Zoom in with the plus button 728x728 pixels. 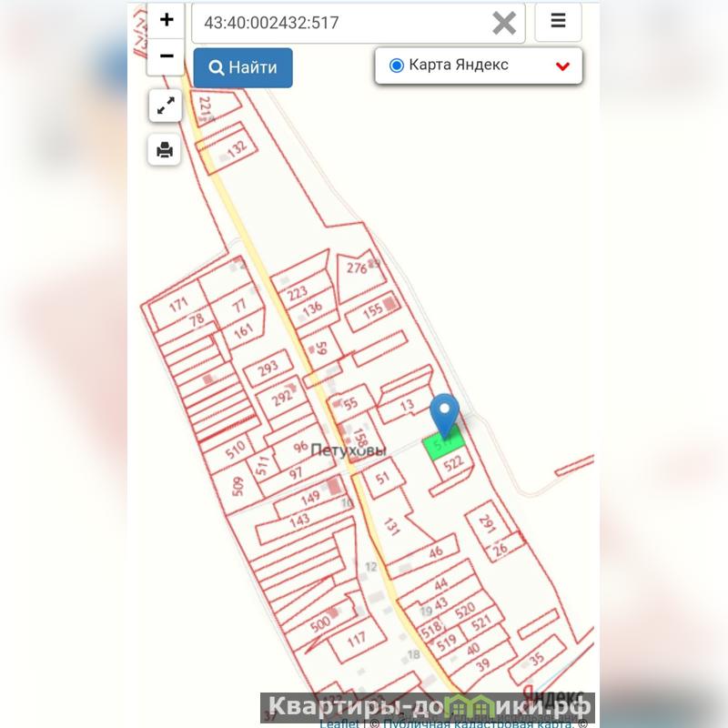167,20
